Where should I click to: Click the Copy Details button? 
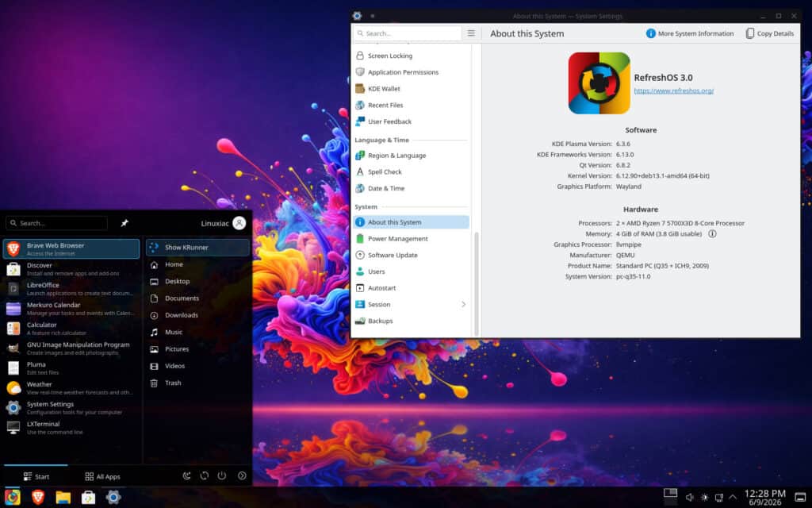click(770, 33)
